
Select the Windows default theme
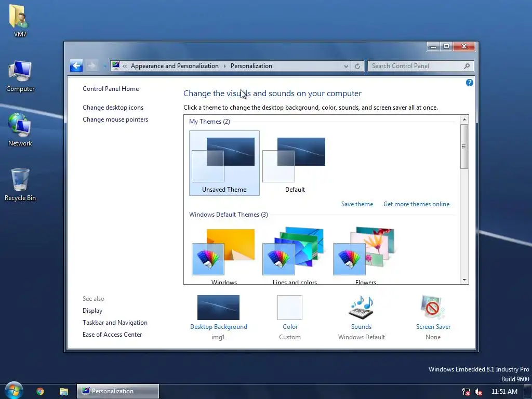(224, 256)
